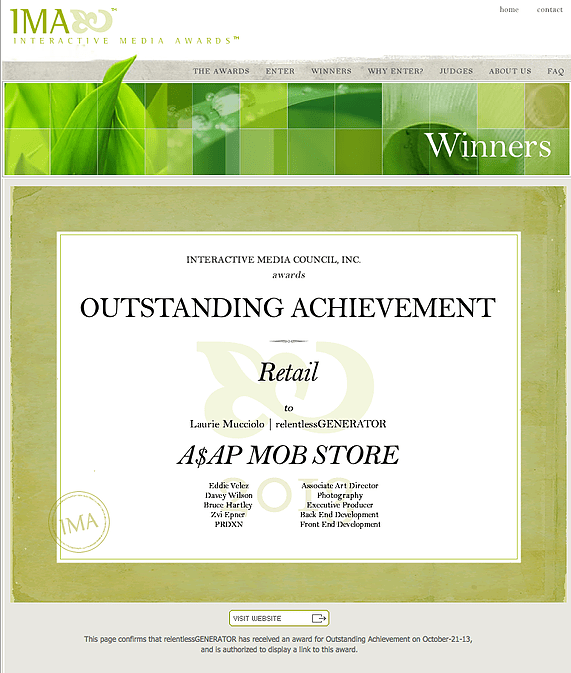The height and width of the screenshot is (673, 571).
Task: Click Laurie Mucciolo | relentlessGENERATOR recipient line
Action: 288,424
